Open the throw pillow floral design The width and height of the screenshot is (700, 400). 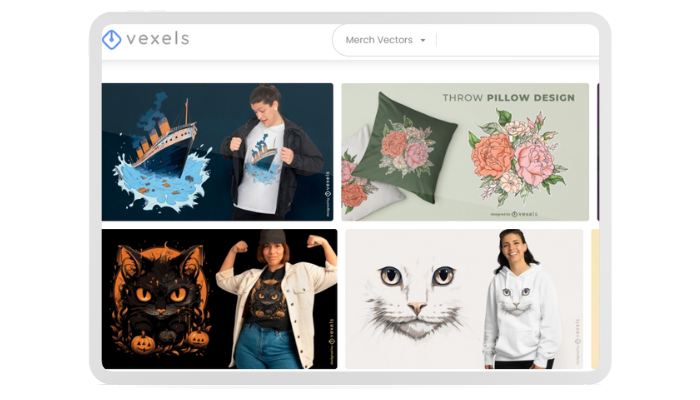tap(465, 152)
